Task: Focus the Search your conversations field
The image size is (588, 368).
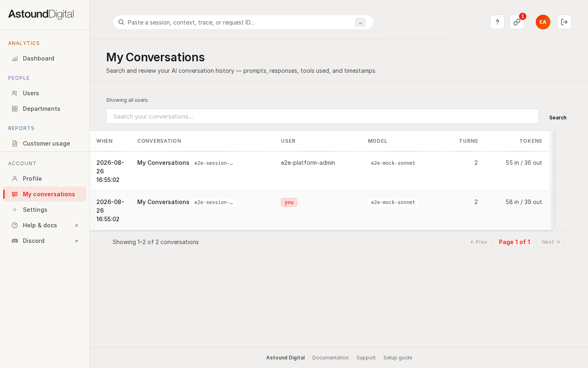Action: (x=323, y=117)
